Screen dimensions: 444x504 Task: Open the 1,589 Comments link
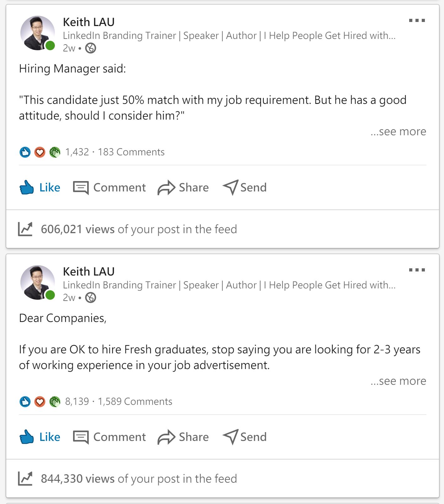[135, 402]
